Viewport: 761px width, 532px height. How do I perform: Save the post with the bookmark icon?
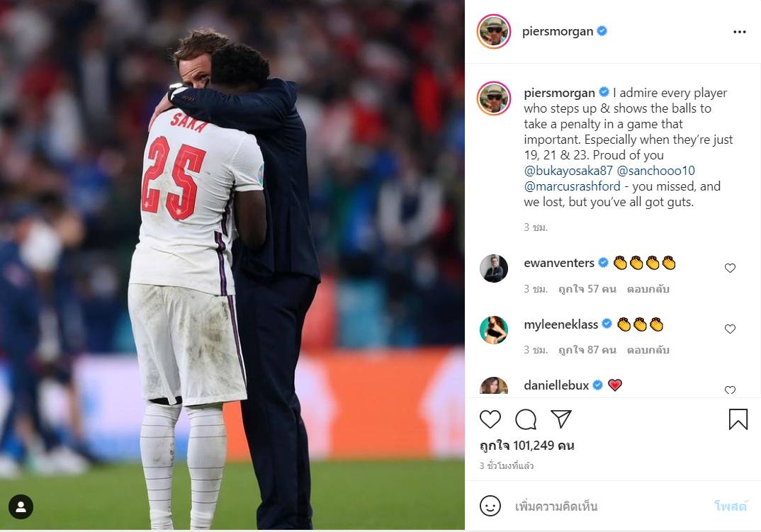click(738, 419)
